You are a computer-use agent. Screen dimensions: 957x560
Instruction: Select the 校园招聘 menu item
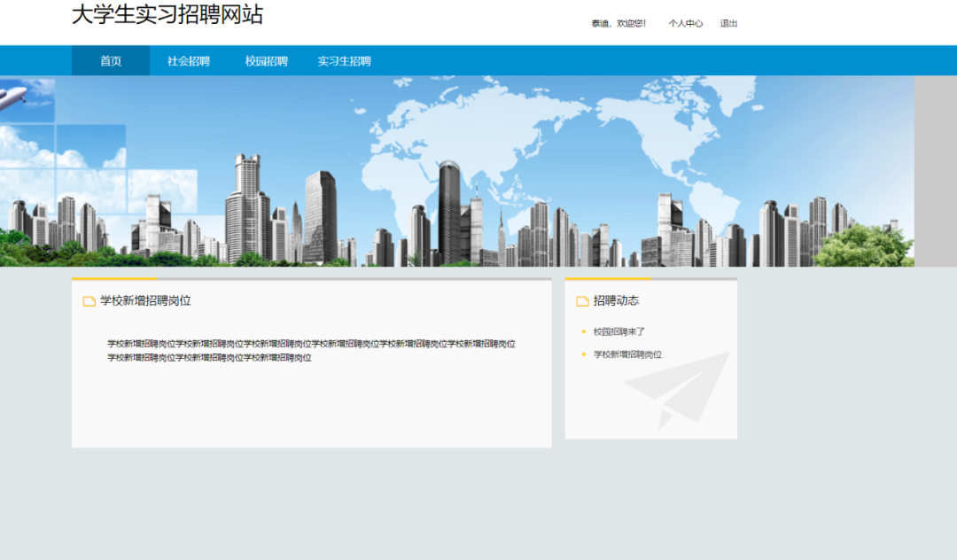[266, 61]
